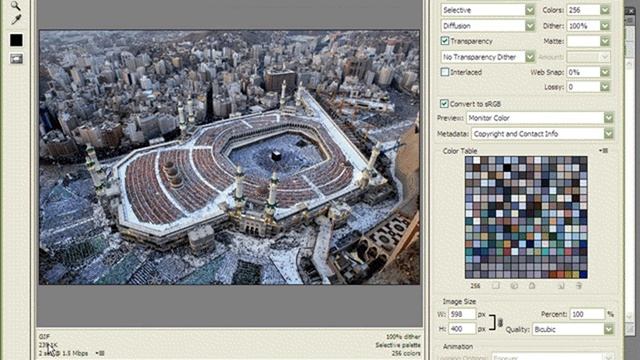
Task: Click the '256' color count under Color Table
Action: coord(475,286)
